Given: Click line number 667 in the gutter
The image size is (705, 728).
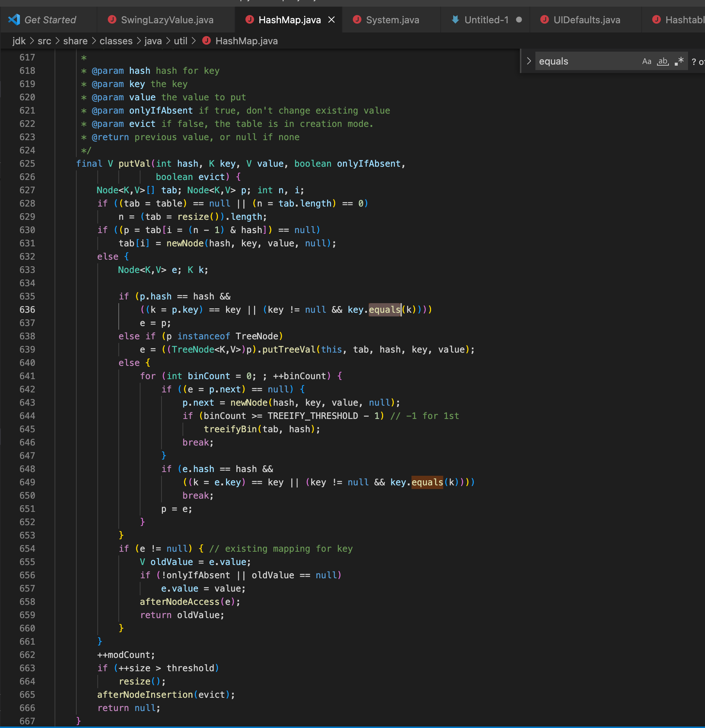Looking at the screenshot, I should point(27,721).
